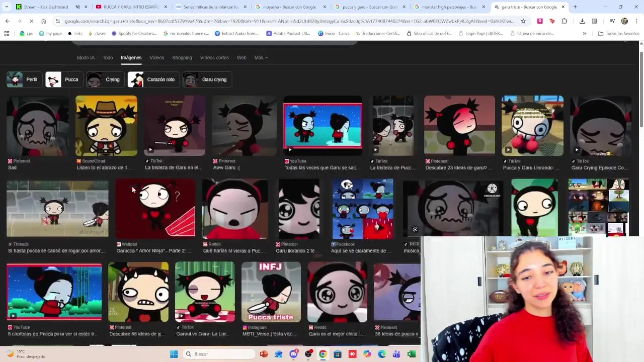Open OBS Studio from the taskbar
This screenshot has height=362, width=644.
click(308, 354)
